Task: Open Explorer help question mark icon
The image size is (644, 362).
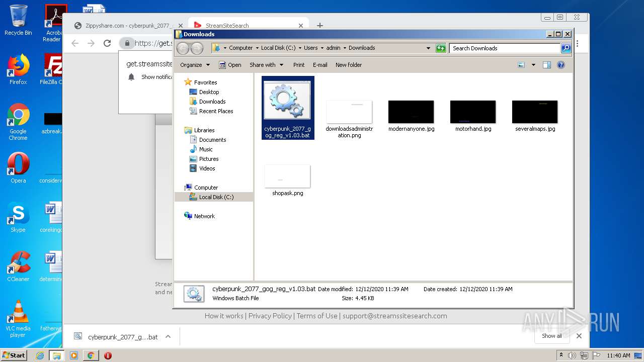Action: coord(561,65)
